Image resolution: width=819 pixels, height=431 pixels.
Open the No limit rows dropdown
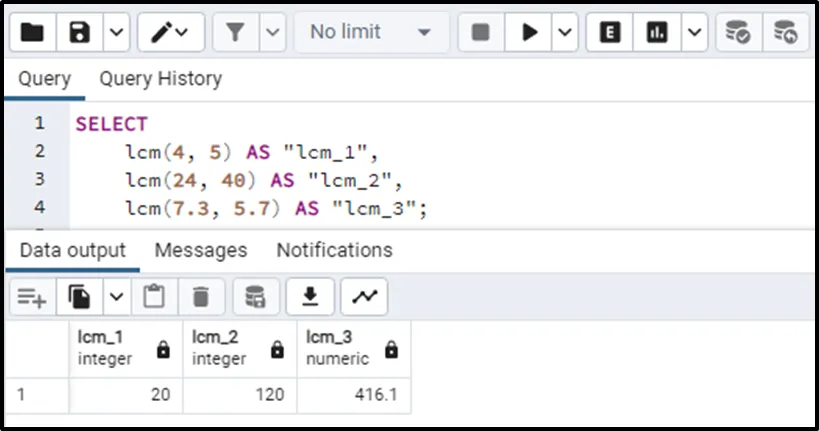(370, 33)
